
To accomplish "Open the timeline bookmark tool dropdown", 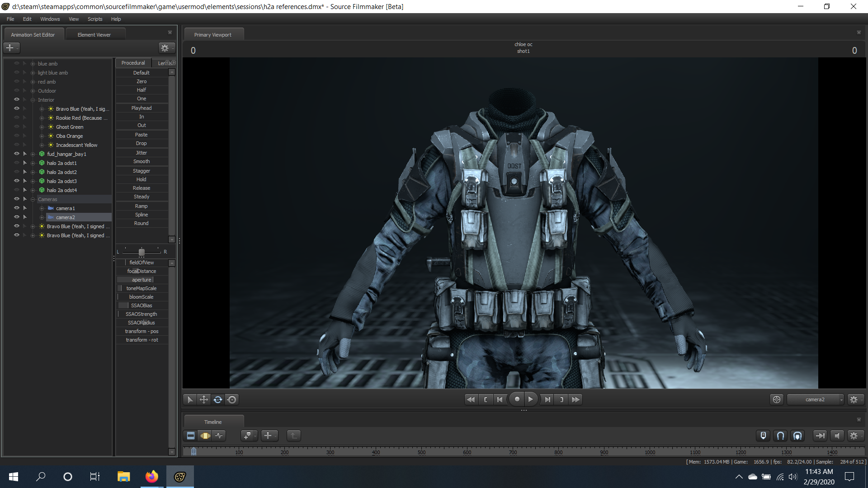I will coord(249,436).
